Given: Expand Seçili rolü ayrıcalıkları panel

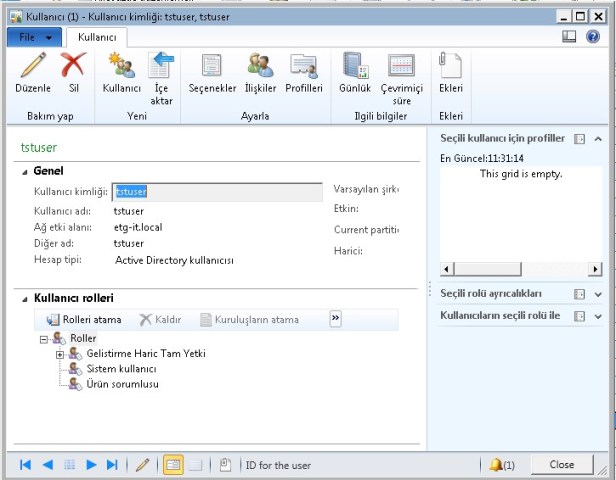Looking at the screenshot, I should pos(597,294).
